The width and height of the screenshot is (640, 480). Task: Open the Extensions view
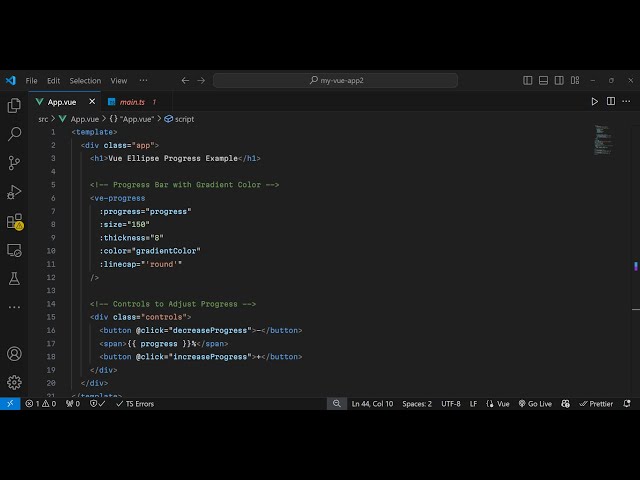click(14, 221)
